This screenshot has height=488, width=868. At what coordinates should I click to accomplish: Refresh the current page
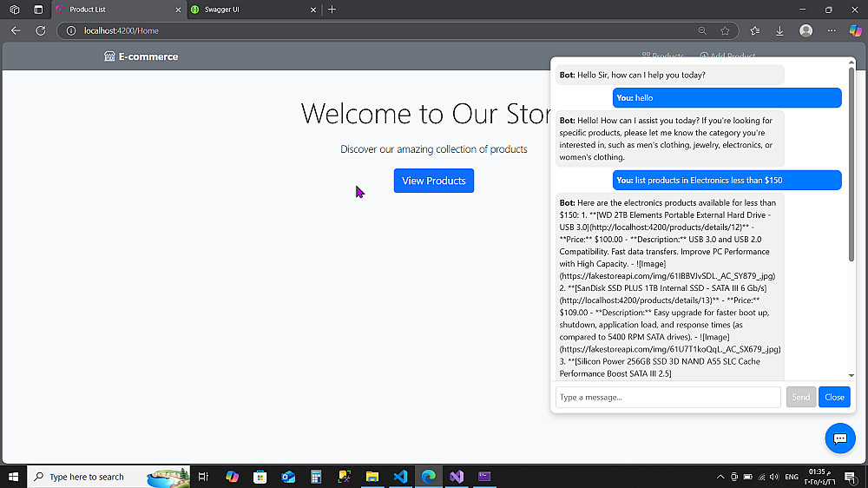coord(41,30)
